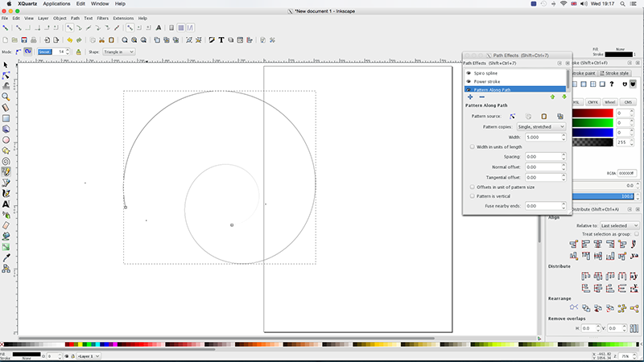Open the Shape Triangle in dropdown
Screen dimensions: 644x362
pyautogui.click(x=118, y=52)
